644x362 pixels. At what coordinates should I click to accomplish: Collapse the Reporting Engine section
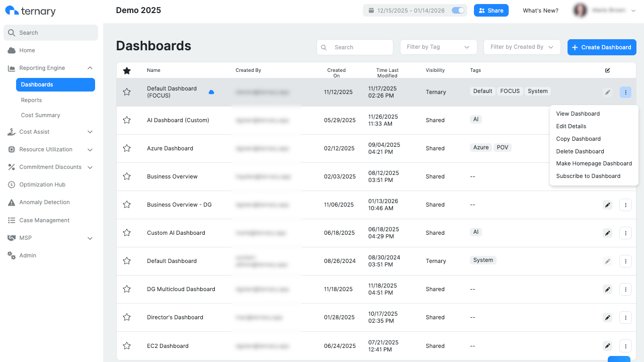pyautogui.click(x=90, y=68)
